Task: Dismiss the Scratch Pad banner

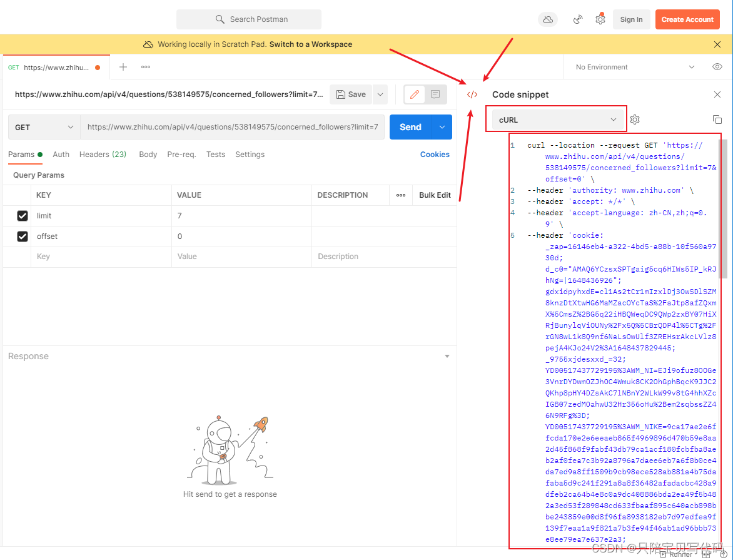Action: (x=717, y=44)
